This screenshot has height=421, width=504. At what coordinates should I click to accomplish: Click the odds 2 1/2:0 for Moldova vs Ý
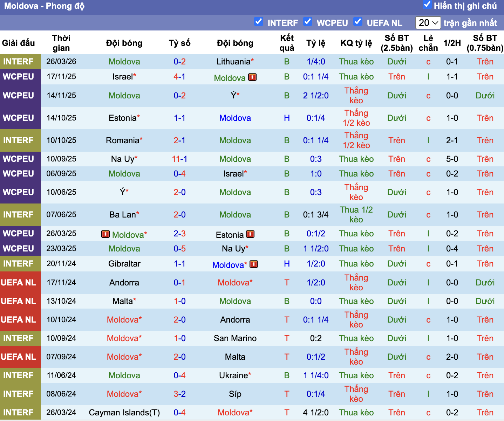pyautogui.click(x=316, y=96)
